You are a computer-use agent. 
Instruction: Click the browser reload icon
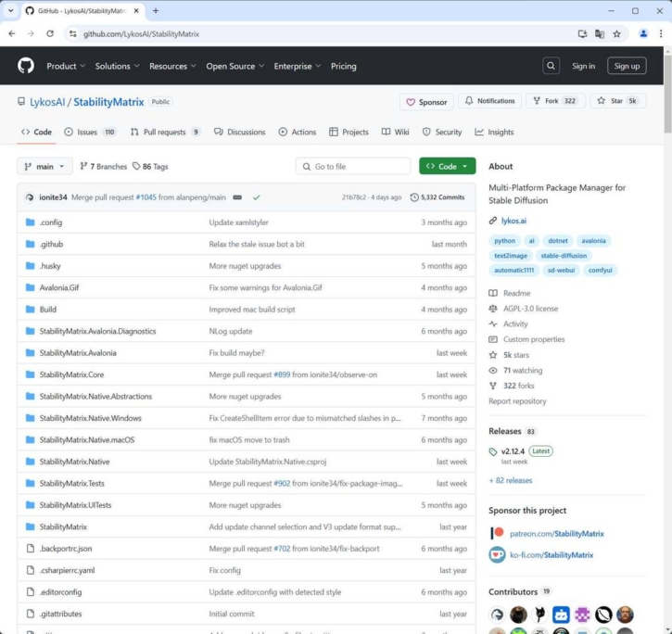pos(50,33)
